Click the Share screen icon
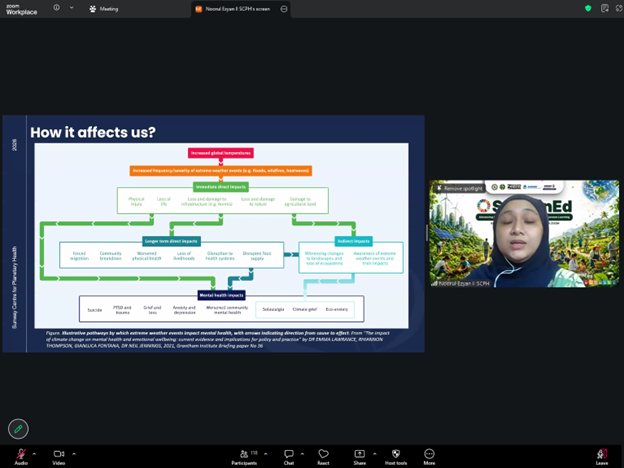Screen dimensions: 624x468 [359, 455]
